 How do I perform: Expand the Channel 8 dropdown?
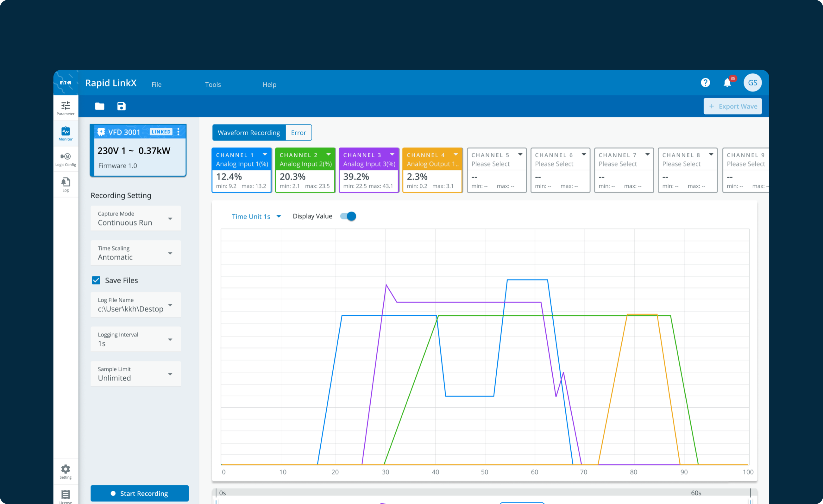(x=711, y=154)
